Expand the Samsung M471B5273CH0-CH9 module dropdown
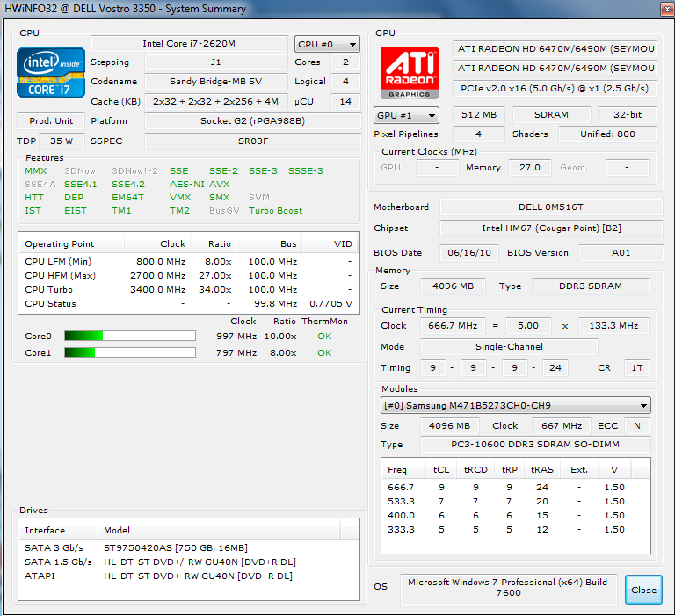This screenshot has width=675, height=616. [516, 405]
